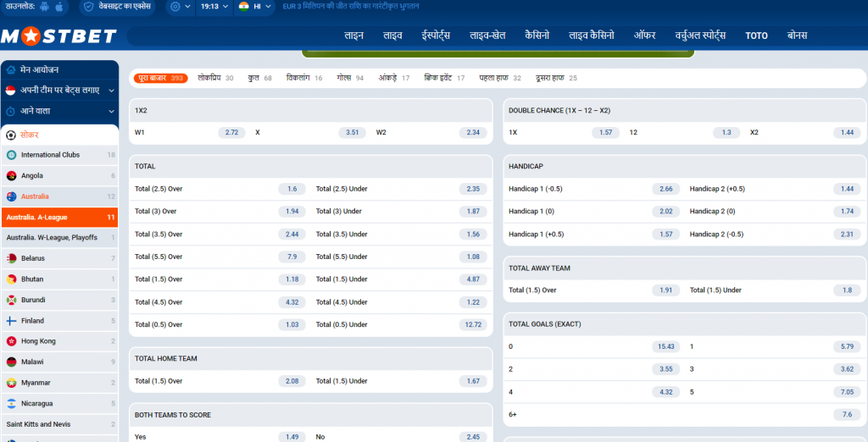The image size is (868, 442).
Task: Click the Myanmar flag icon
Action: click(11, 383)
